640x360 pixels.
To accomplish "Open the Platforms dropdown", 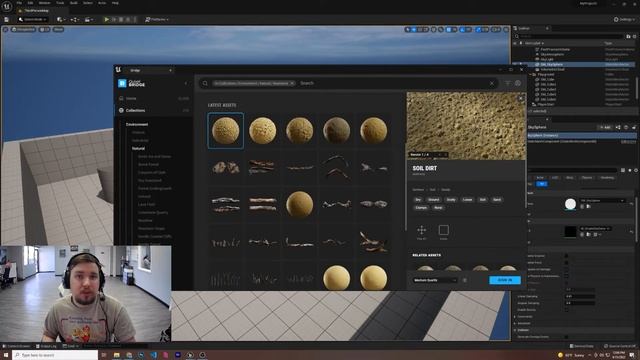I will [157, 19].
